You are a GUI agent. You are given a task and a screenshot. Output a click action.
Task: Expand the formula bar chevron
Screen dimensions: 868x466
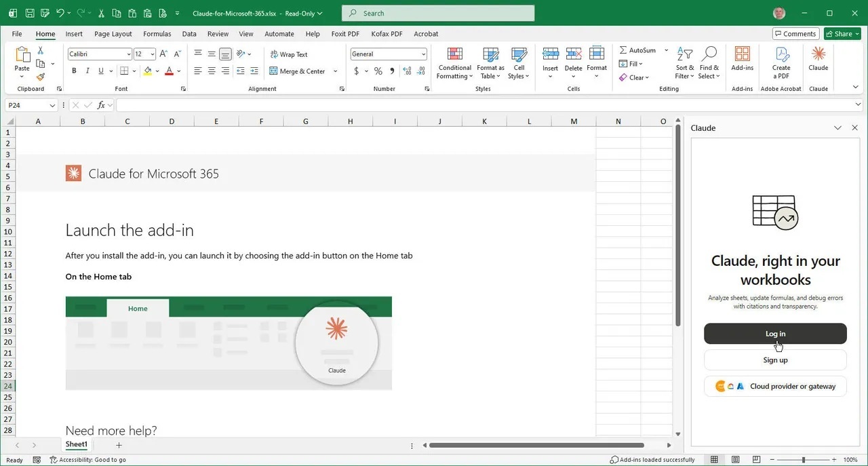coord(859,104)
